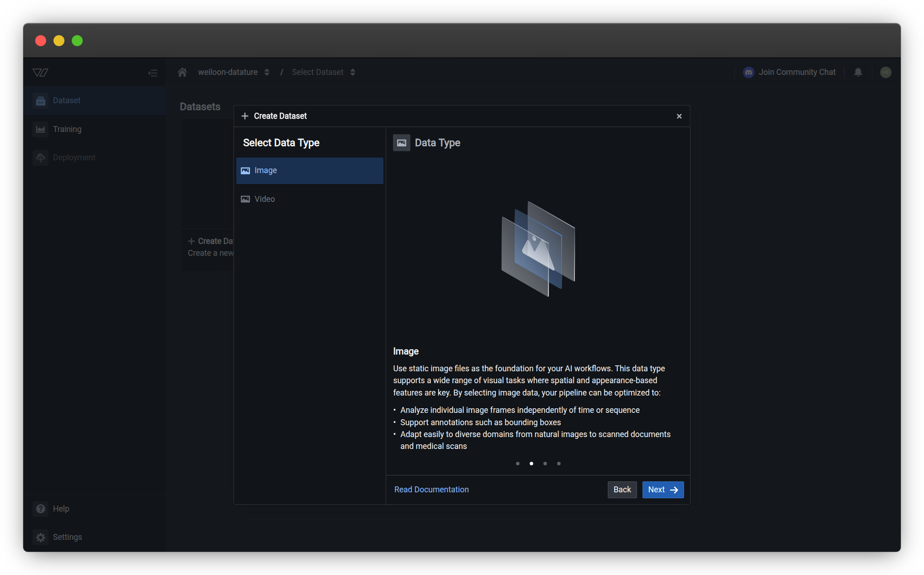This screenshot has height=575, width=924.
Task: Open the Read Documentation link
Action: click(x=431, y=490)
